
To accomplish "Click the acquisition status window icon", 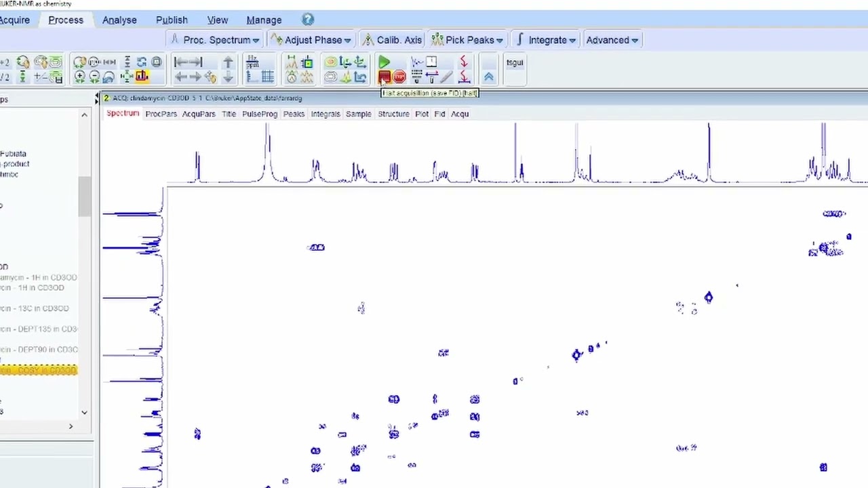I will coord(431,62).
